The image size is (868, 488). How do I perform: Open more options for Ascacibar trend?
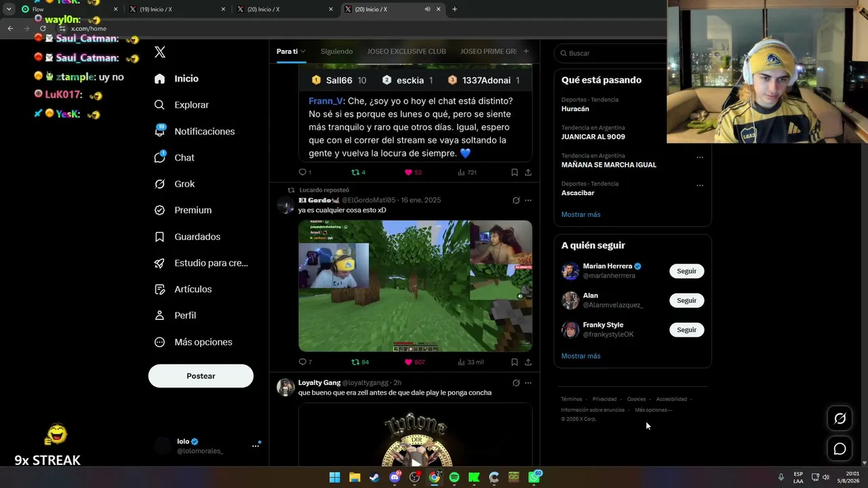700,185
